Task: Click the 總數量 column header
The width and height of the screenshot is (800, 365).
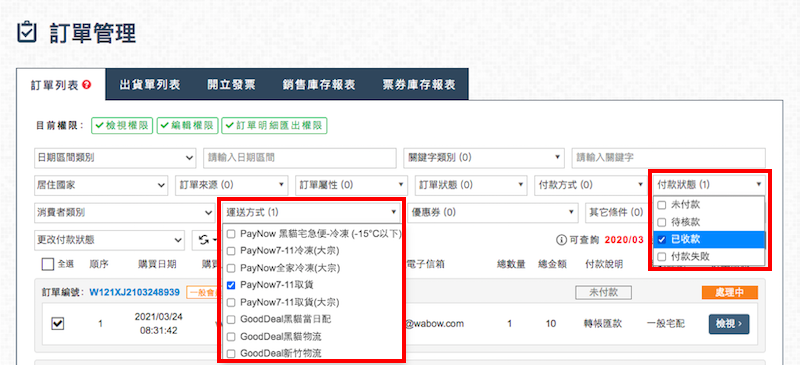Action: tap(512, 264)
